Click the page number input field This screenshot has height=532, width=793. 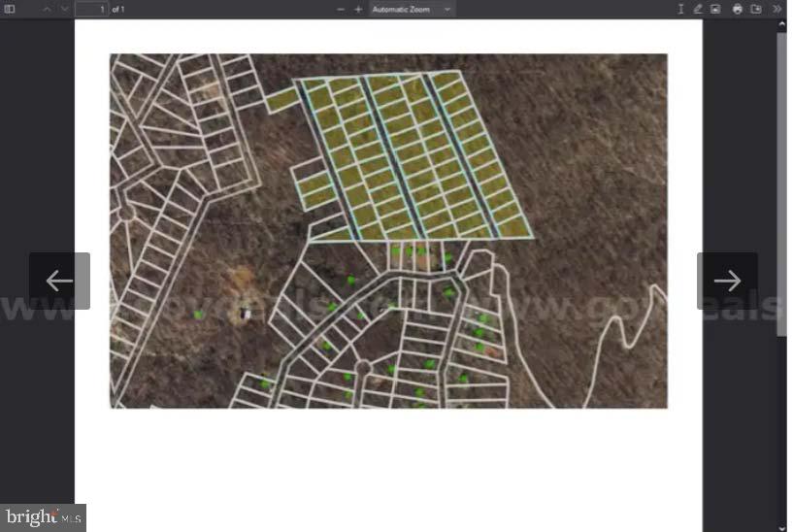(92, 9)
